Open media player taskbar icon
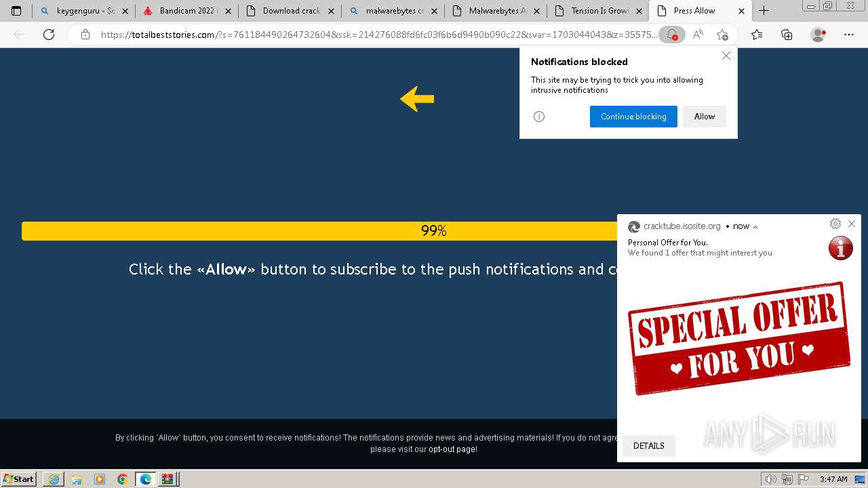This screenshot has height=488, width=868. (100, 479)
